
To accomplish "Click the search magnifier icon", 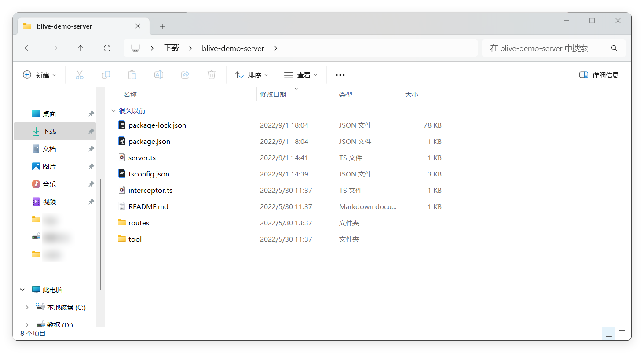I will pos(615,48).
